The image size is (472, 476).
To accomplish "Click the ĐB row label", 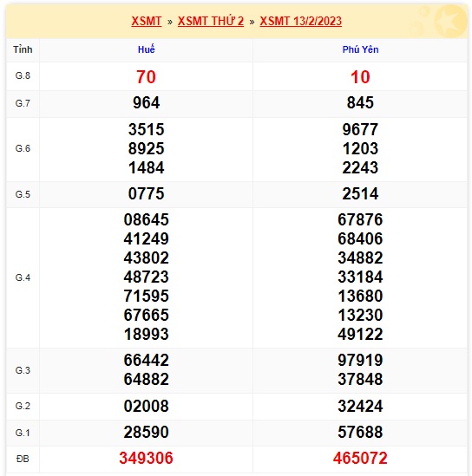I will tap(23, 459).
